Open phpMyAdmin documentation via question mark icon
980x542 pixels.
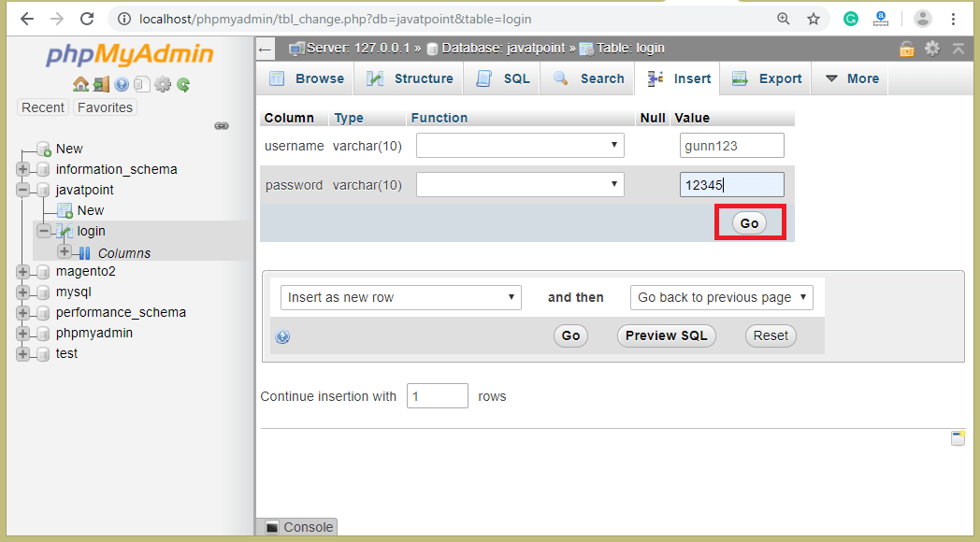point(122,84)
